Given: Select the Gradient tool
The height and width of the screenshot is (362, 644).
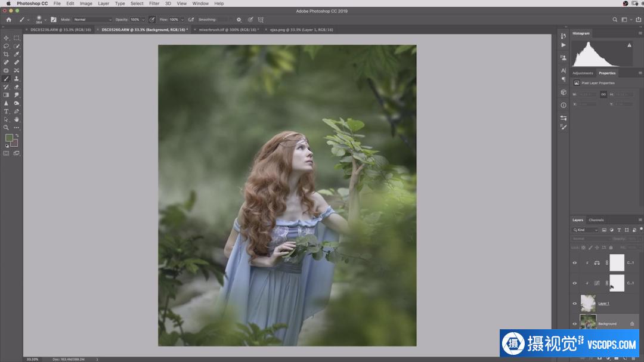Looking at the screenshot, I should [6, 95].
